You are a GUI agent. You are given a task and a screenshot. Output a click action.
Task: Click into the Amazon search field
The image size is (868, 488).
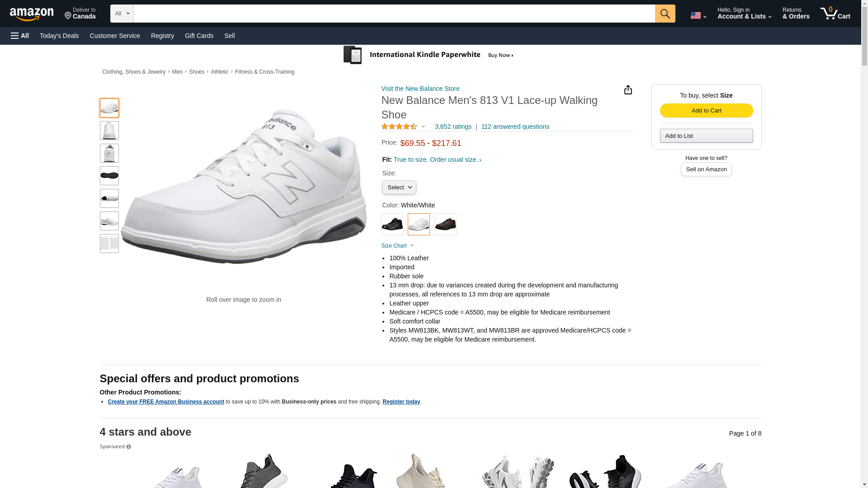click(x=394, y=14)
